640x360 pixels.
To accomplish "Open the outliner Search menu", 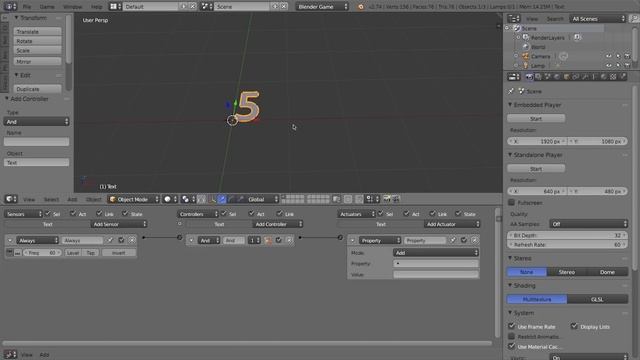I will coord(555,19).
